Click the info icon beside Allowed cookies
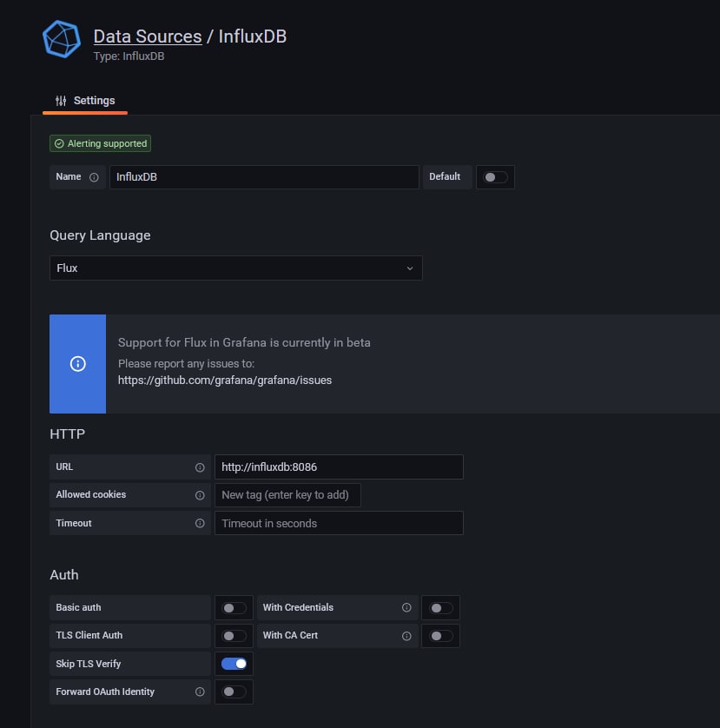Screen dimensions: 720x728 pos(200,495)
